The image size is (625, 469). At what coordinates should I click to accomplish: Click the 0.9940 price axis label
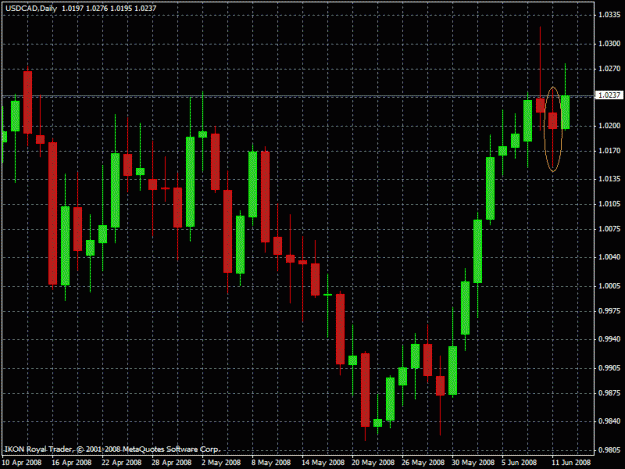pos(609,339)
